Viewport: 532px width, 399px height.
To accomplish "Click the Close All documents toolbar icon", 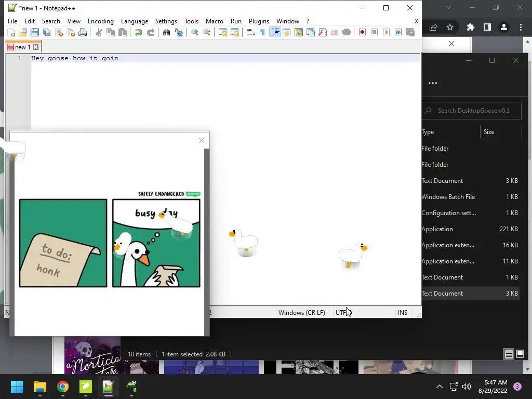I will click(x=71, y=32).
